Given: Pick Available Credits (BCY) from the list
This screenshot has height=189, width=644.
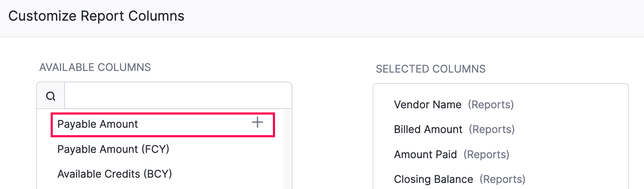Looking at the screenshot, I should (115, 174).
